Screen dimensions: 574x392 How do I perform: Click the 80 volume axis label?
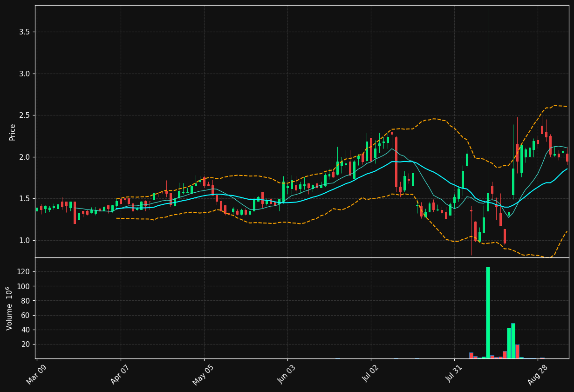26,301
